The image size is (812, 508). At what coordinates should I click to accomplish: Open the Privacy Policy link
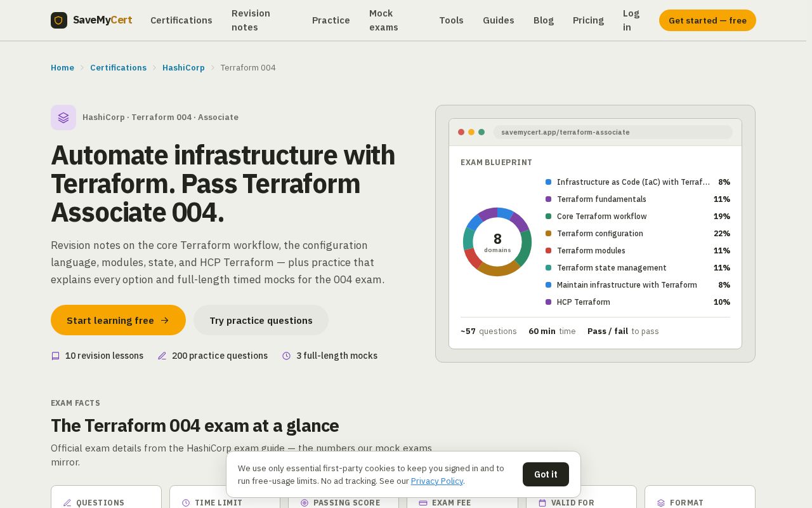pyautogui.click(x=437, y=481)
